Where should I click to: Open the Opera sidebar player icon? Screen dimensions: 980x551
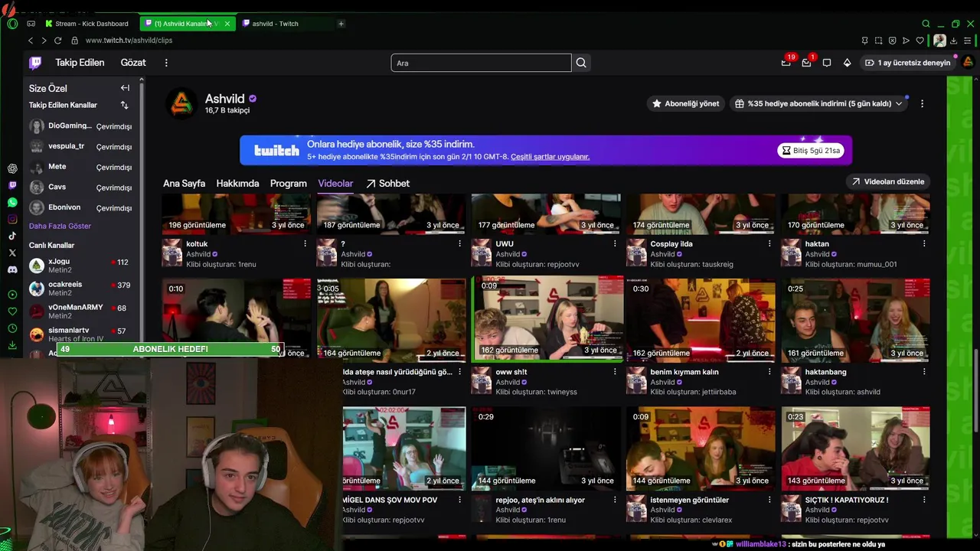(12, 295)
